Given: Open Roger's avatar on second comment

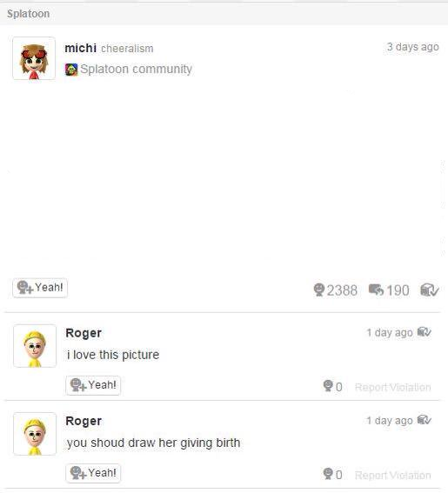Looking at the screenshot, I should tap(35, 434).
